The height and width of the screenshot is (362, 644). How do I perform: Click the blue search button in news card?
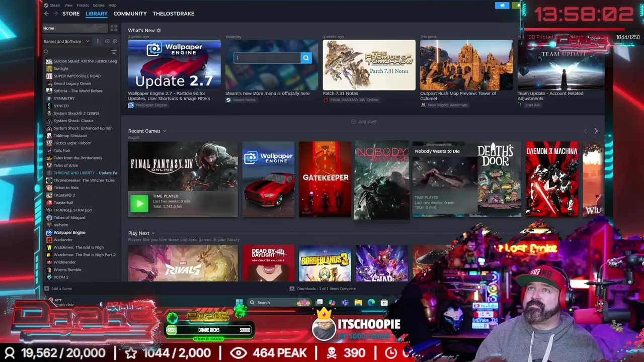(x=306, y=58)
